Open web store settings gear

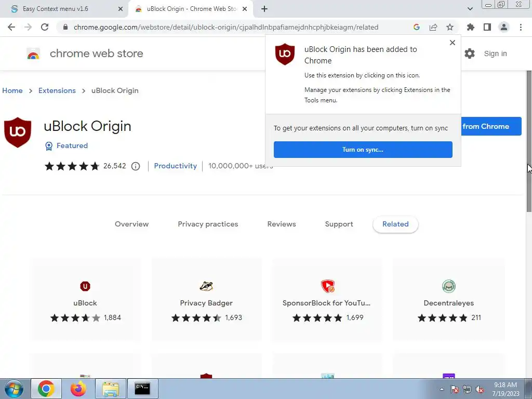pos(470,54)
